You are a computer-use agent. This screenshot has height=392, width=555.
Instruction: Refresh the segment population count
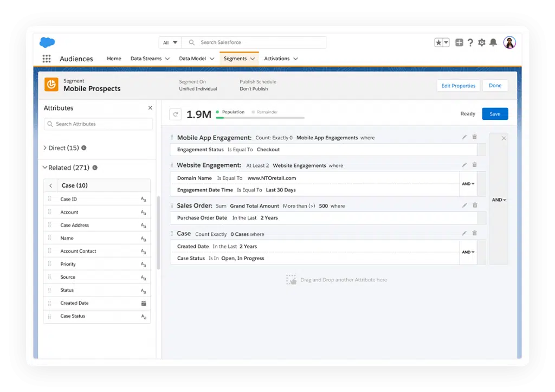176,114
